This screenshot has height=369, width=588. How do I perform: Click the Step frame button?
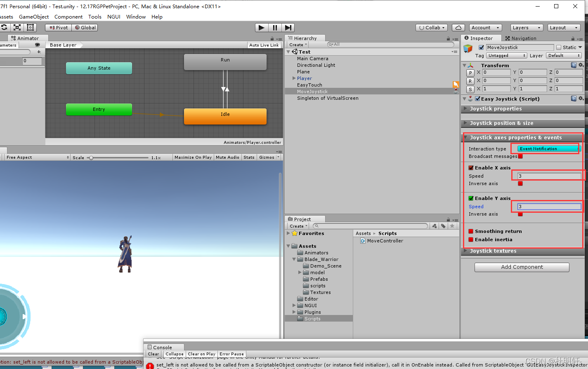point(288,28)
